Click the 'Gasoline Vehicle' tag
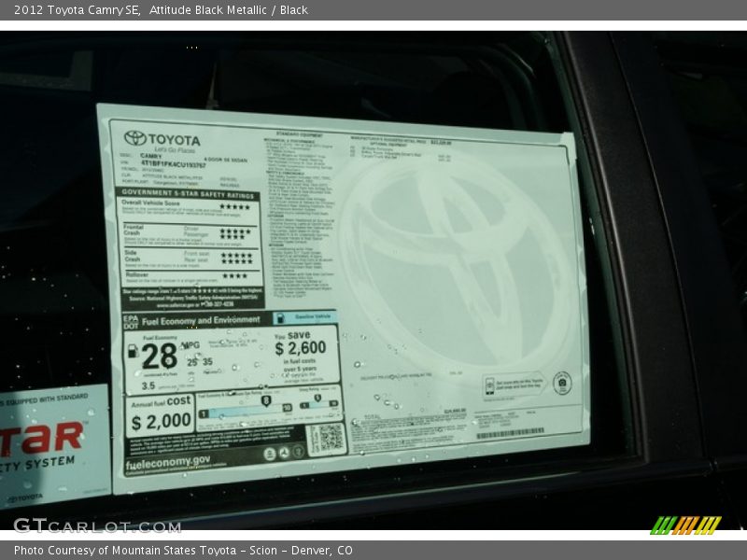Image resolution: width=747 pixels, height=560 pixels. [304, 317]
